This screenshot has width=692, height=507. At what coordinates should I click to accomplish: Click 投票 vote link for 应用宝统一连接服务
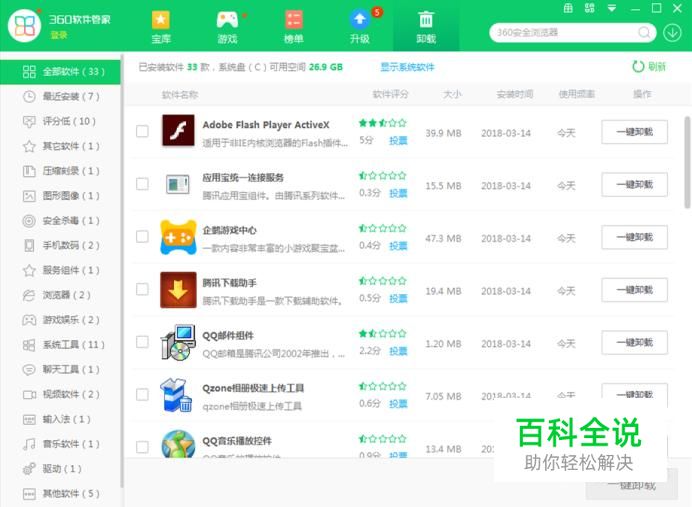coord(398,193)
